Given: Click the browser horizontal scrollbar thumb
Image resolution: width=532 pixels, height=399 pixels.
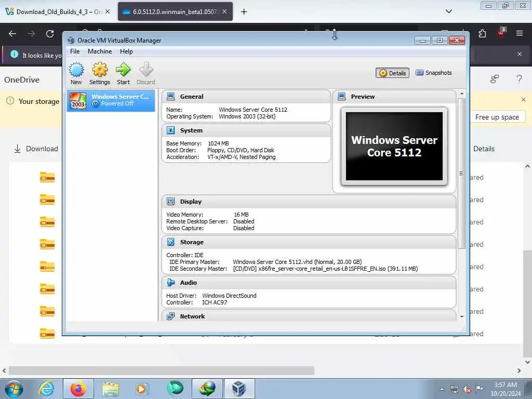Looking at the screenshot, I should pos(162,370).
